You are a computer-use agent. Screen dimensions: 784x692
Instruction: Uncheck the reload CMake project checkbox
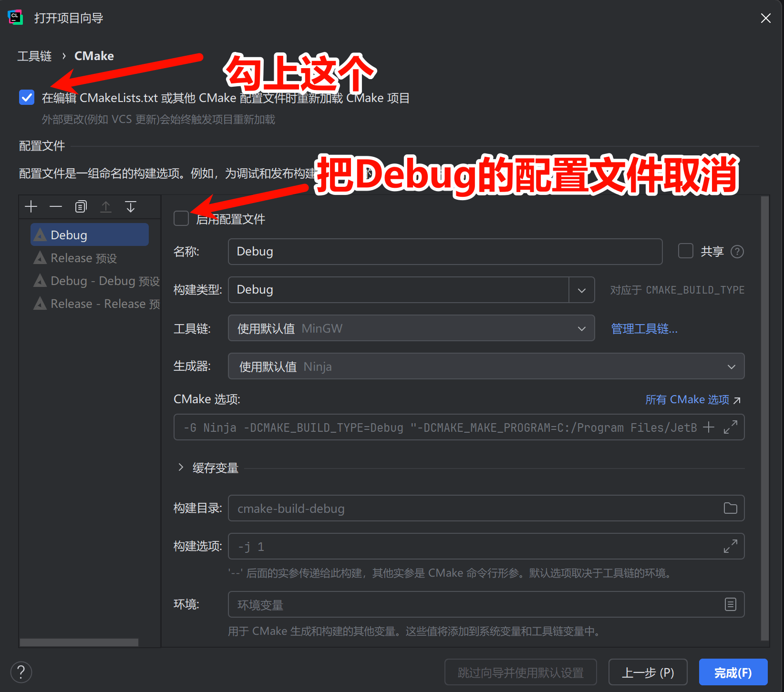tap(27, 98)
